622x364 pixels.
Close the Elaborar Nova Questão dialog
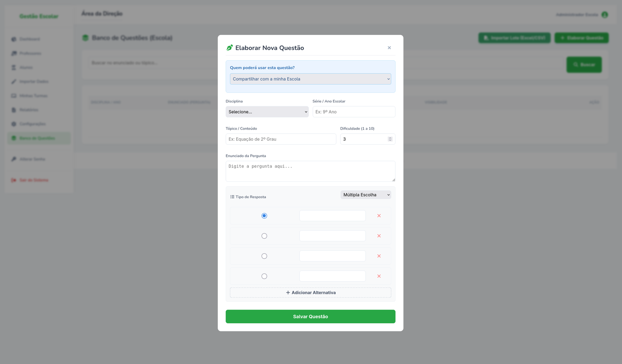(x=389, y=48)
